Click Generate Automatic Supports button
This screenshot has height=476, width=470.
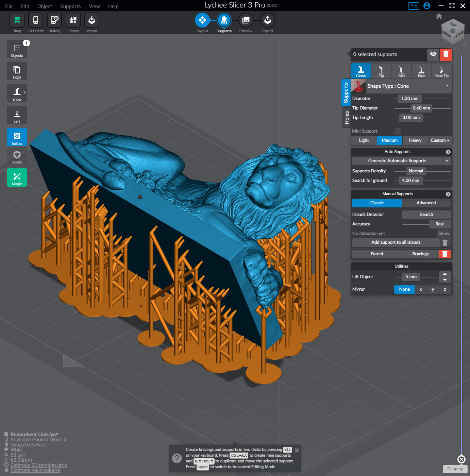[397, 161]
